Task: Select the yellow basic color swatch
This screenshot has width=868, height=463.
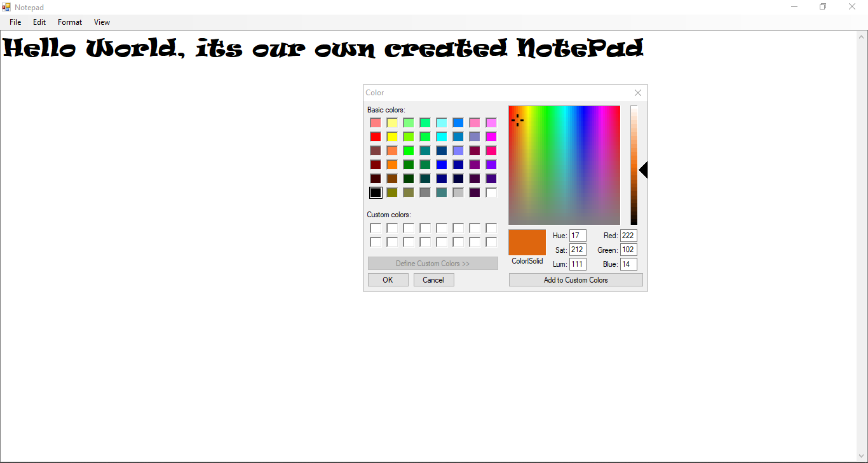Action: coord(392,136)
